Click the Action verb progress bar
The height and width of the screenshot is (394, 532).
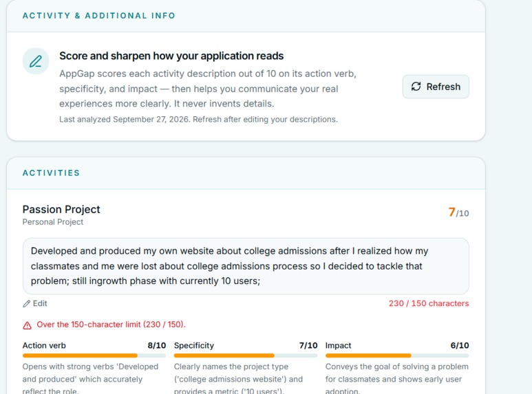click(94, 355)
